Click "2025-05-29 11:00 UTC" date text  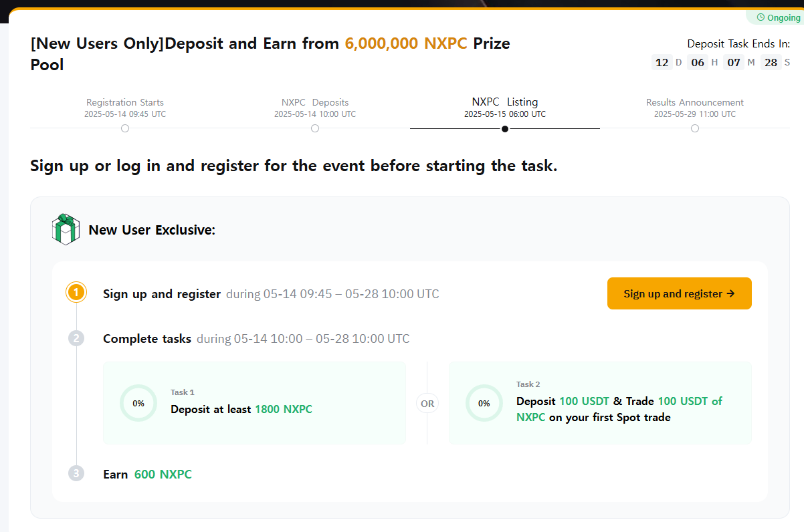695,114
